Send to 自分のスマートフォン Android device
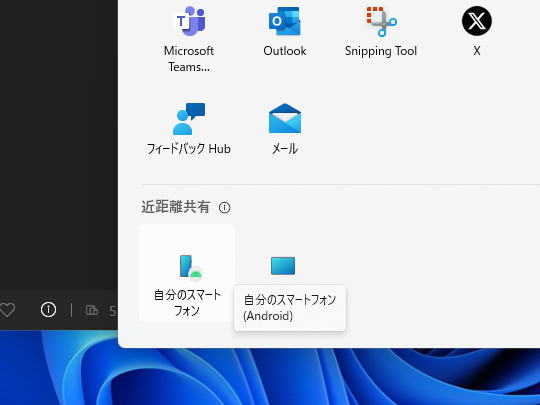Screen dimensions: 540x405 [187, 273]
